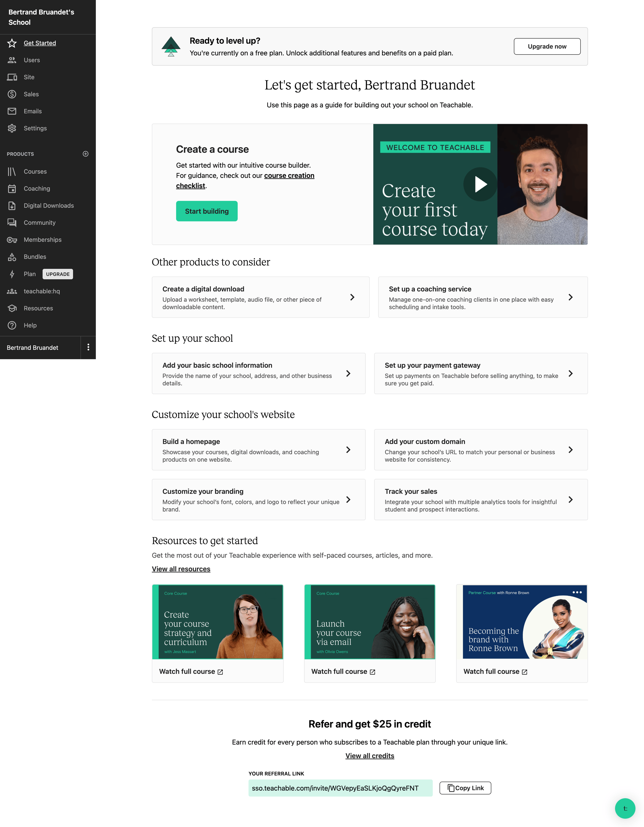This screenshot has height=827, width=644.
Task: Click the UPGRADE badge beside Plan
Action: 58,274
